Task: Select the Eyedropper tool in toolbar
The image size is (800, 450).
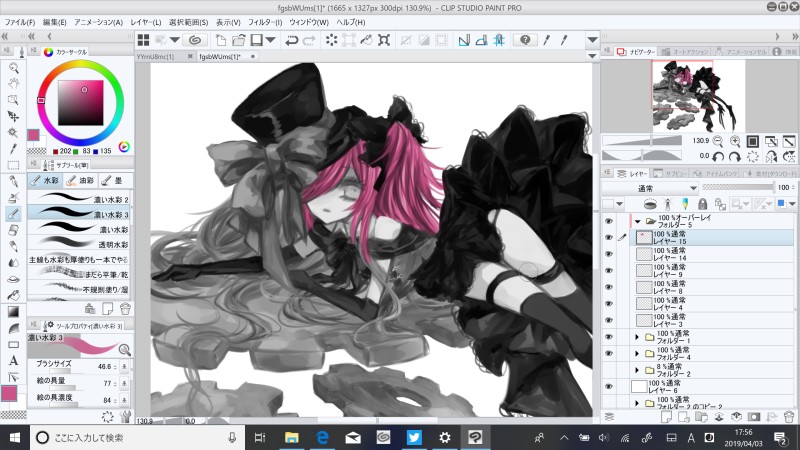Action: click(x=13, y=148)
